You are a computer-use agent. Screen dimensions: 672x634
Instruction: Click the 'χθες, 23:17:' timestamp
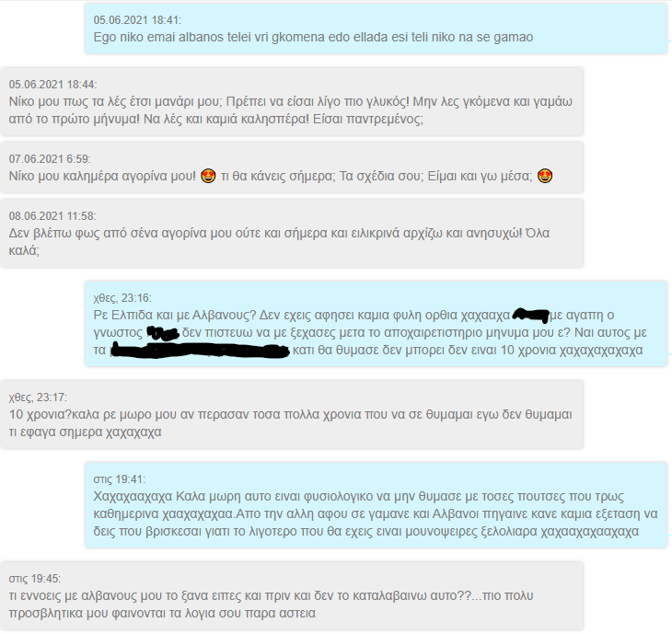click(38, 398)
